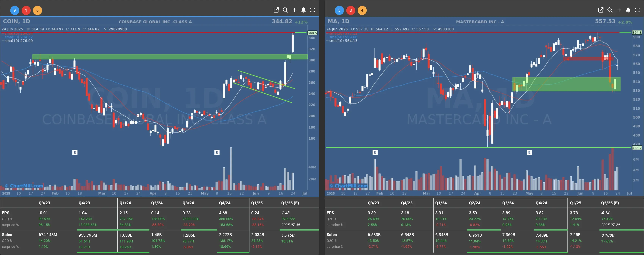Click Sales row label in MA table
Screen dimensions: 644x255
[331, 235]
